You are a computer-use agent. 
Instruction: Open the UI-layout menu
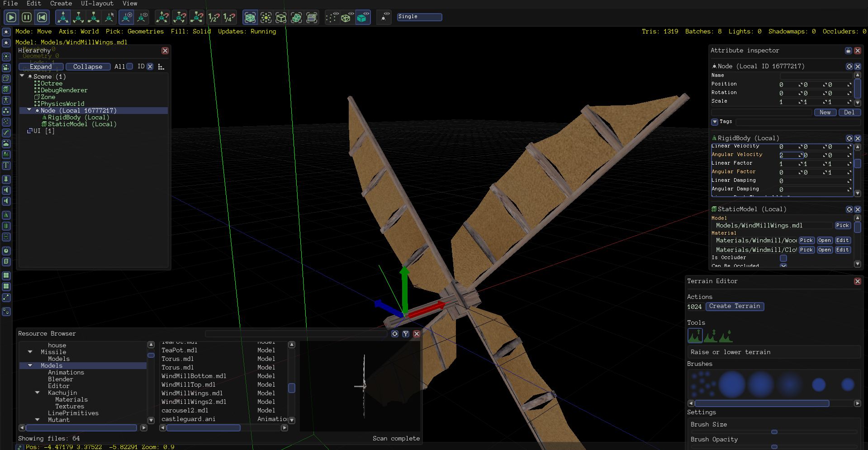tap(97, 3)
